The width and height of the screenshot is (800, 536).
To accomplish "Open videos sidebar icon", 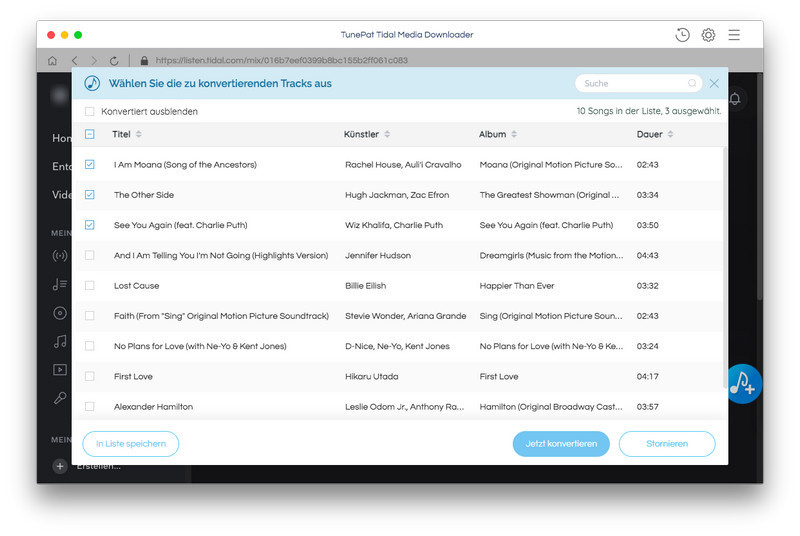I will [60, 369].
